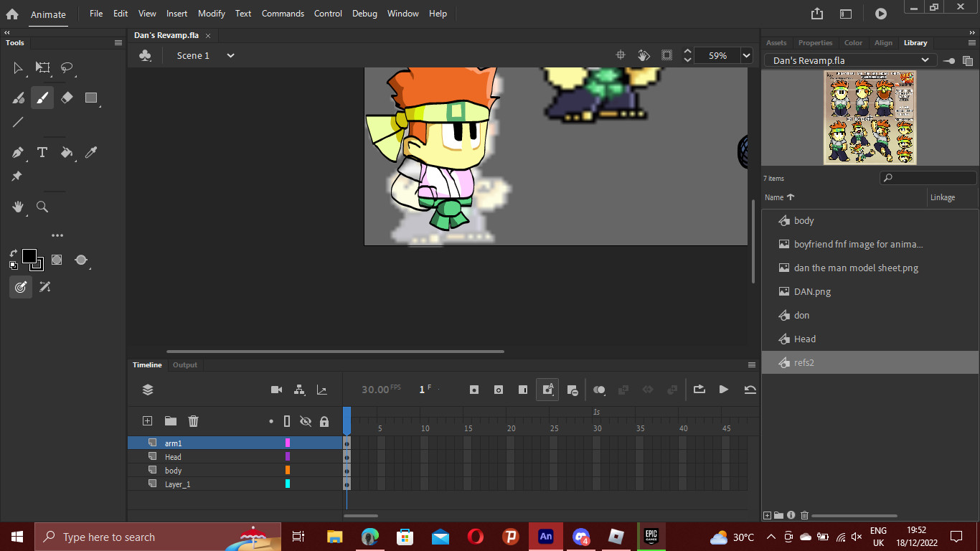
Task: Select the Eraser tool
Action: click(67, 98)
